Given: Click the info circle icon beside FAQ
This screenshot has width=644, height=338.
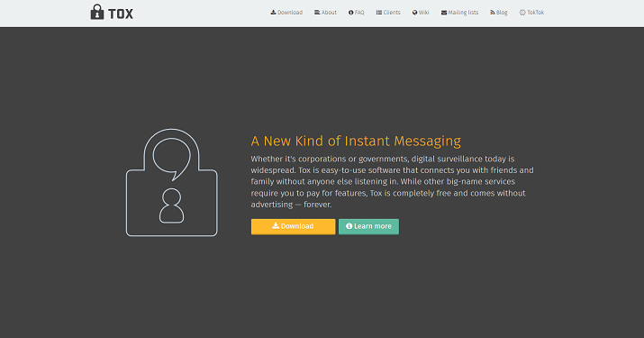Looking at the screenshot, I should [x=350, y=13].
